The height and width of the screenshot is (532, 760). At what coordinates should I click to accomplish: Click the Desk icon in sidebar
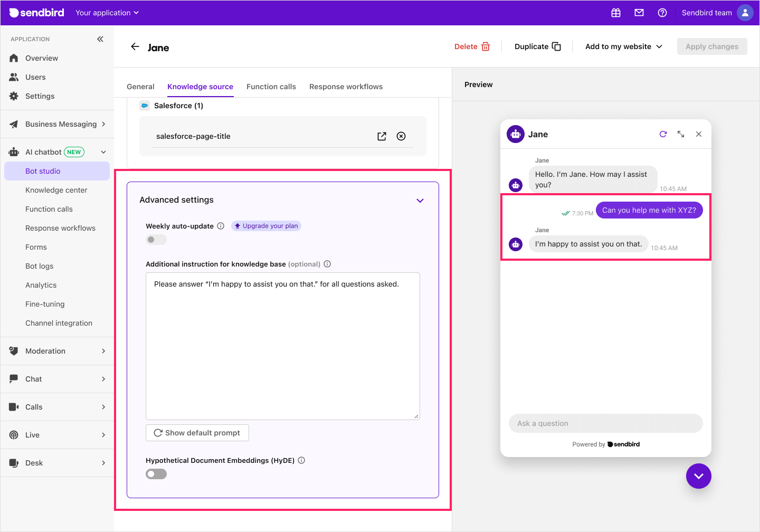(x=14, y=463)
